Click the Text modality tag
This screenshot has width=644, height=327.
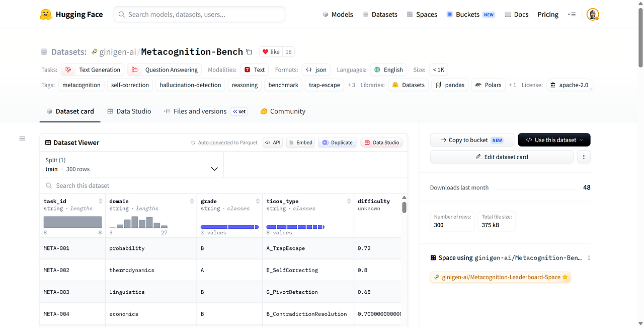(x=254, y=70)
